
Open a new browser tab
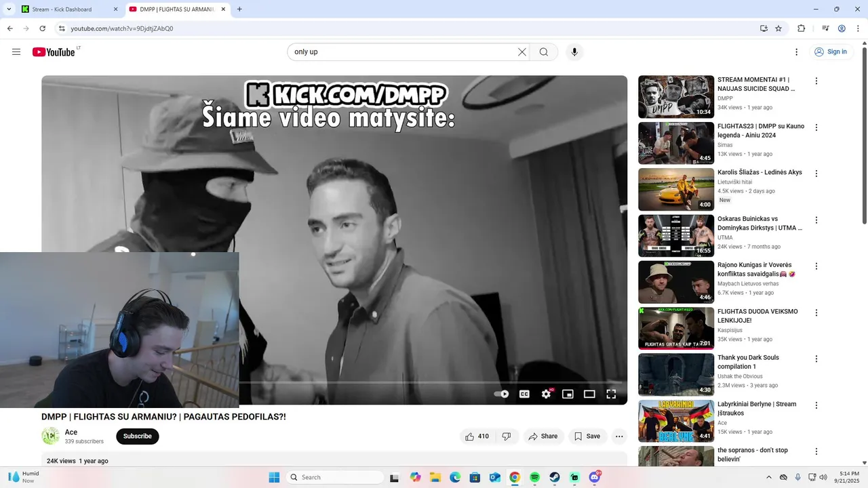point(239,9)
